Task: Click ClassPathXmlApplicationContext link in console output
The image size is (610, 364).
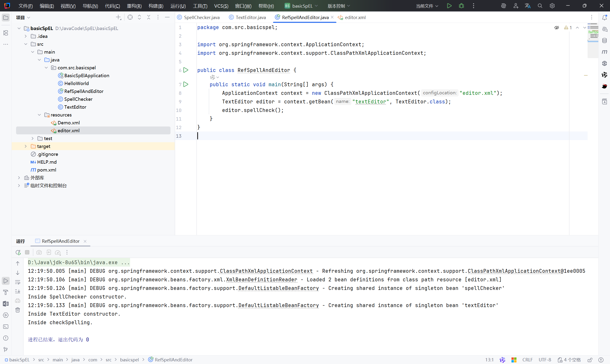Action: (x=266, y=271)
